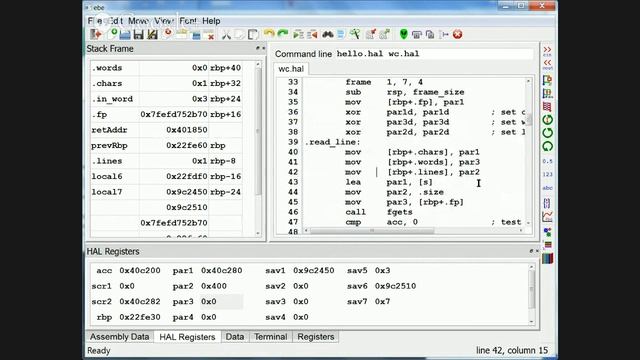Click the green redo arrow icon
The image size is (640, 360).
tap(283, 34)
